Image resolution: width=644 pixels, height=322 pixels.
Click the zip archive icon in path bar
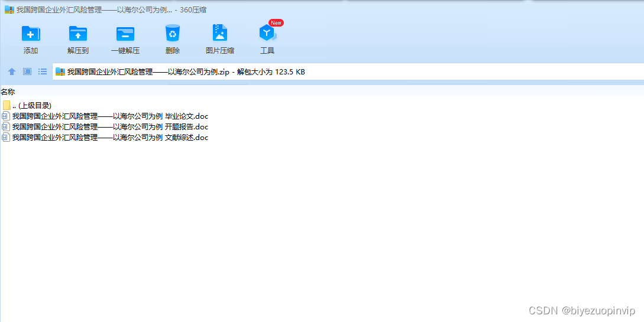point(60,71)
